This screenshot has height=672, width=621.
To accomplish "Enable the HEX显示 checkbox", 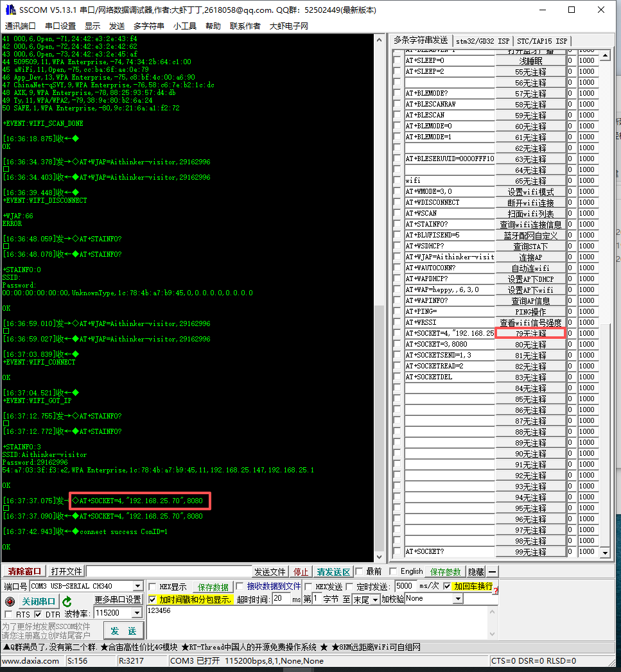I will pyautogui.click(x=152, y=587).
